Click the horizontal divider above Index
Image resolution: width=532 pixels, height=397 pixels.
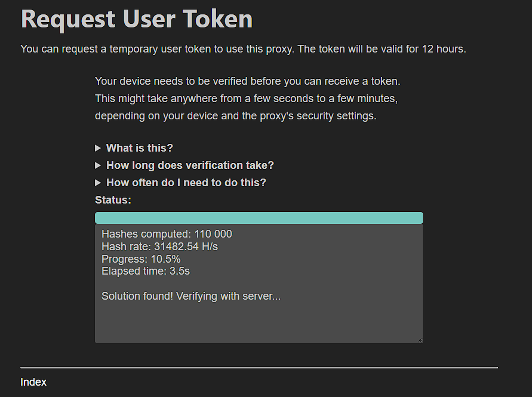259,368
